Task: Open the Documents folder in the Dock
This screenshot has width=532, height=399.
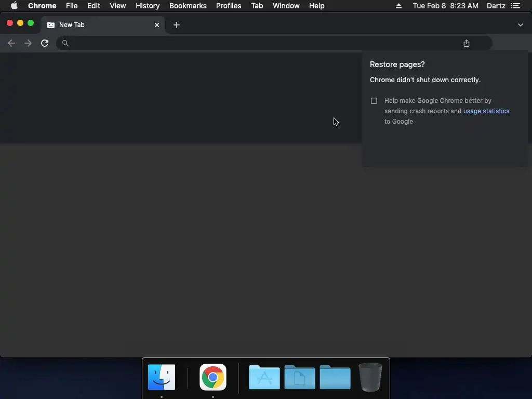Action: [x=300, y=377]
